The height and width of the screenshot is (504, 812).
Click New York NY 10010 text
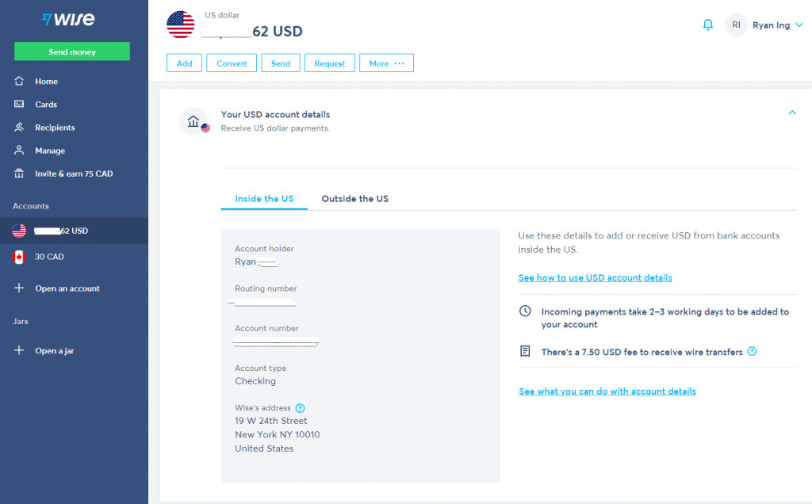click(x=278, y=435)
